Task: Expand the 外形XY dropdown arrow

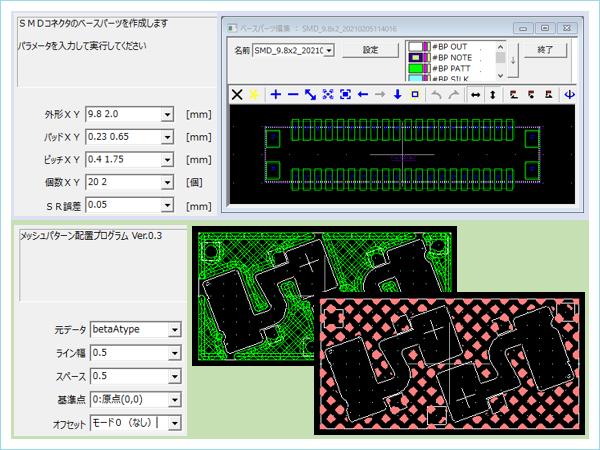Action: pos(167,114)
